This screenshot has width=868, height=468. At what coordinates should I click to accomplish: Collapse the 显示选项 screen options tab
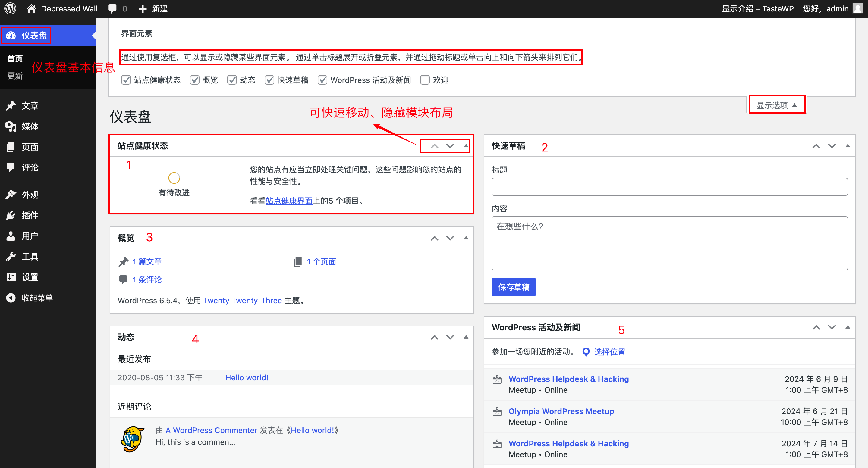777,105
